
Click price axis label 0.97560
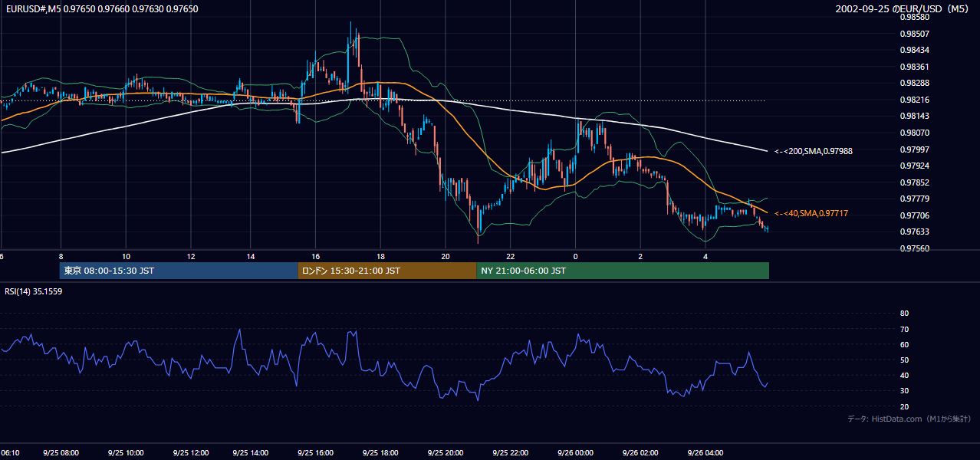coord(915,248)
